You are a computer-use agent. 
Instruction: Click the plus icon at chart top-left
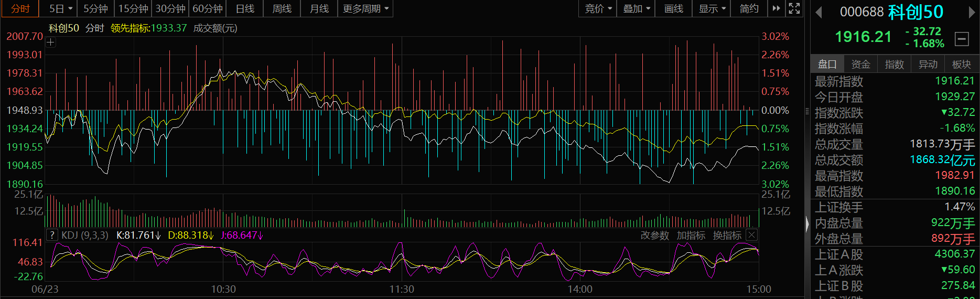click(51, 42)
